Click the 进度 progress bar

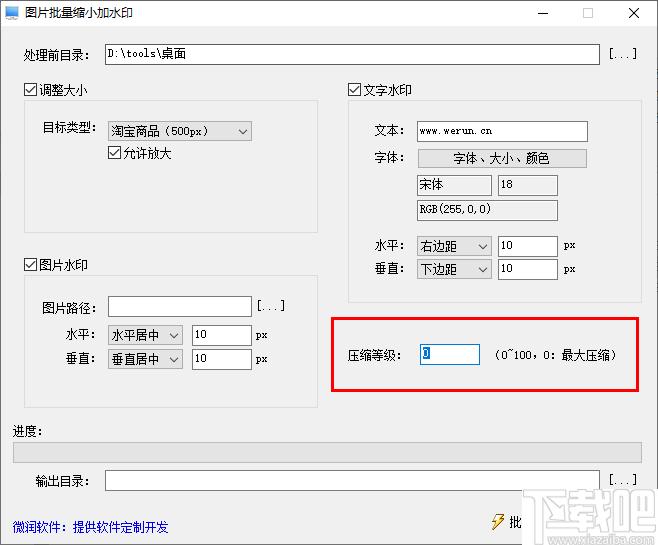pos(327,452)
